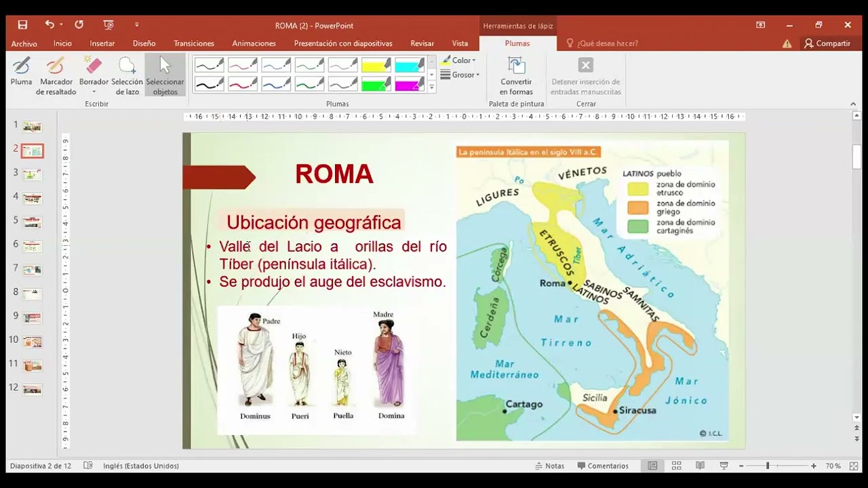Click the Ubicación geográfica heading text
Viewport: 868px width, 488px height.
[314, 222]
